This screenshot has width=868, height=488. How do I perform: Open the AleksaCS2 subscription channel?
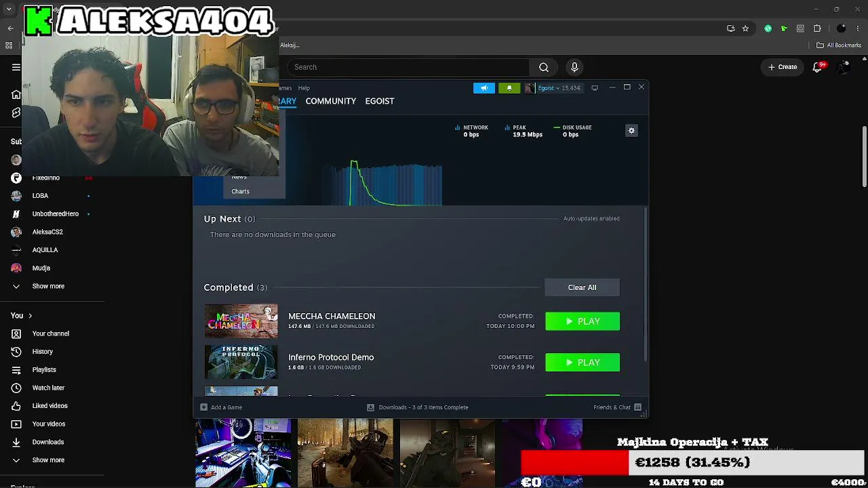point(49,232)
